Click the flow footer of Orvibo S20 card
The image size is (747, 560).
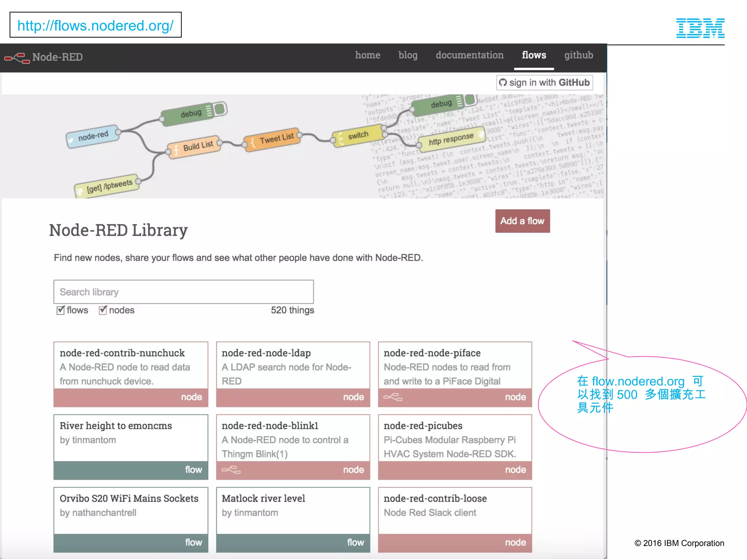coord(131,543)
